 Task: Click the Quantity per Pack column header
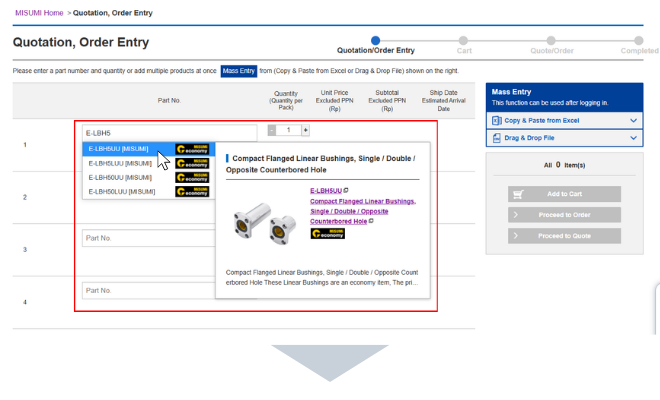pyautogui.click(x=286, y=101)
